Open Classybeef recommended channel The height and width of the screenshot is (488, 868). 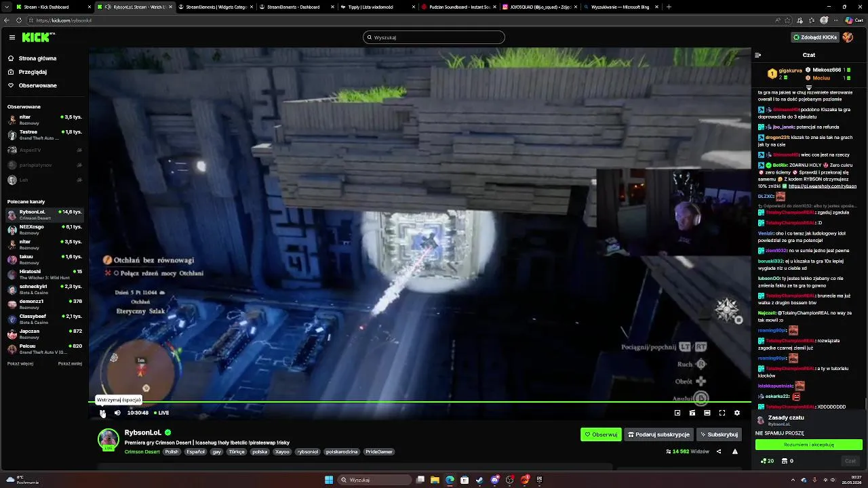[44, 319]
